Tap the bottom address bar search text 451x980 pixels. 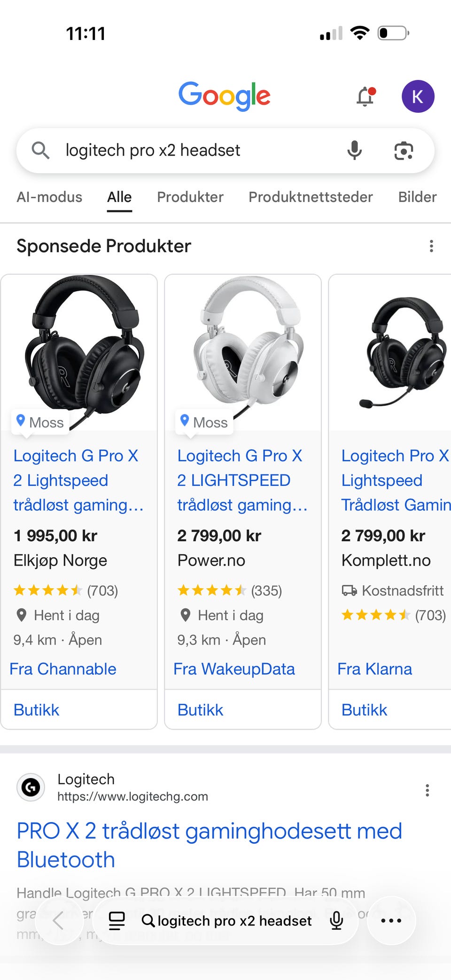tap(234, 921)
